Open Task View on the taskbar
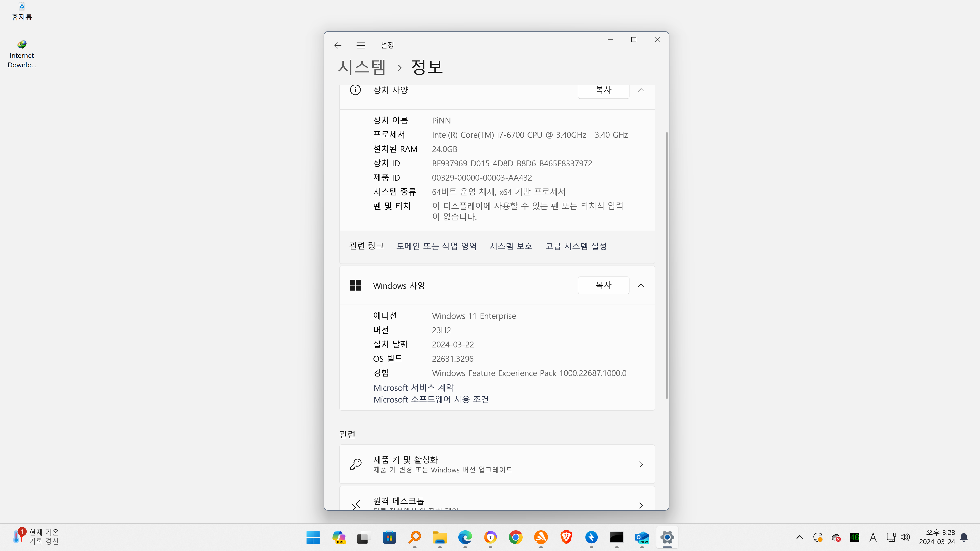 [363, 537]
